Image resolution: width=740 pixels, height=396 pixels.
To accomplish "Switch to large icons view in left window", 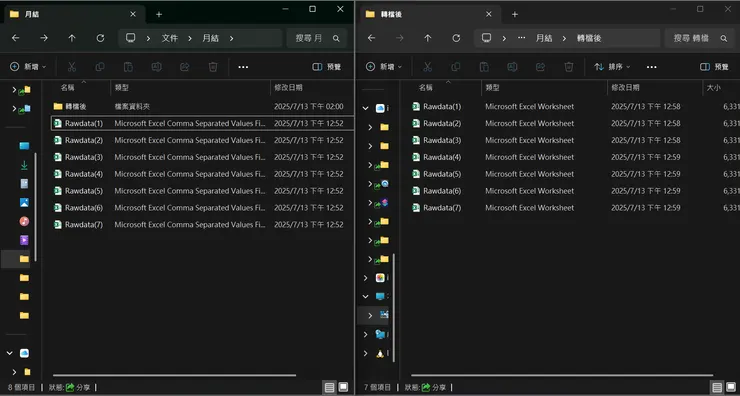I will 344,388.
